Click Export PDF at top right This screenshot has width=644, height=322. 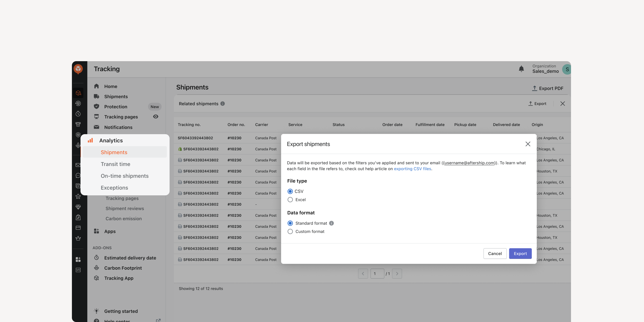(x=547, y=88)
